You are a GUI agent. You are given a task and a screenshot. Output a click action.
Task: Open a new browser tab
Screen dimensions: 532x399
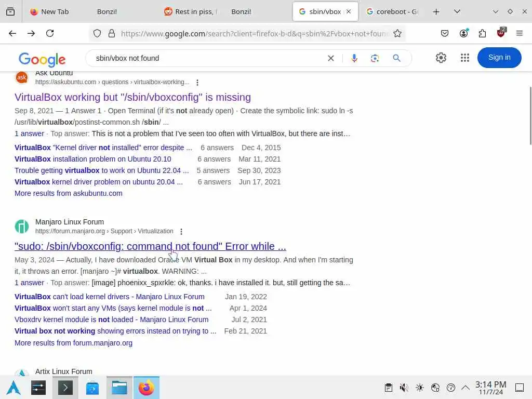(436, 12)
